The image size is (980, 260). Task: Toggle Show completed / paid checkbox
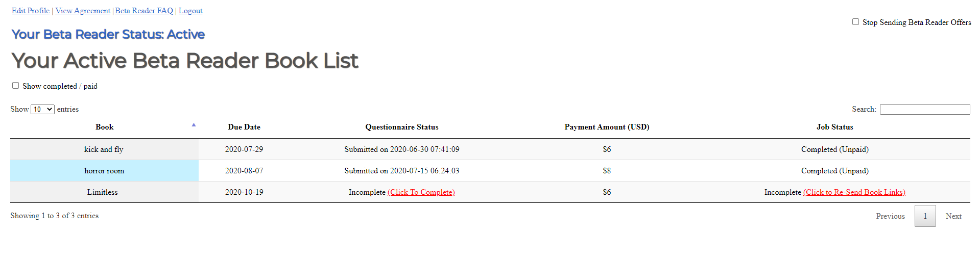pyautogui.click(x=16, y=86)
